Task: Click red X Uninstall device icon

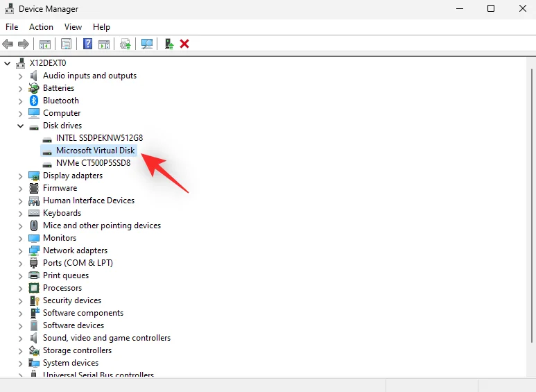Action: click(184, 44)
